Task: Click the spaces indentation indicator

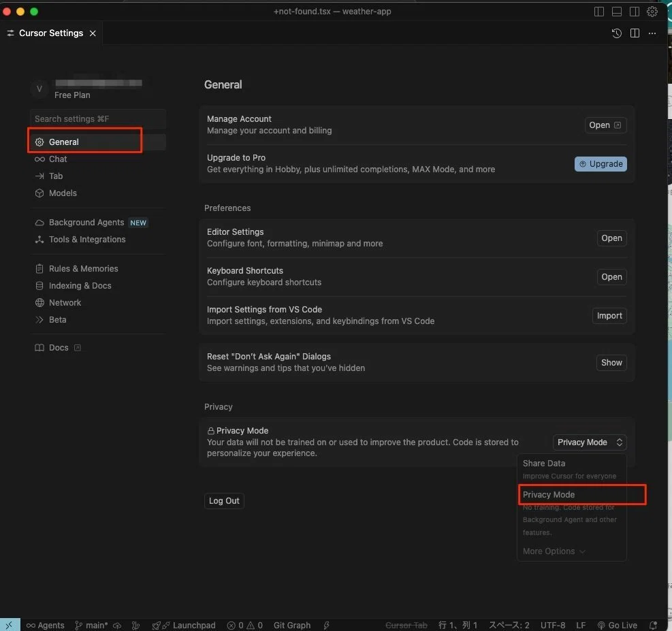Action: (509, 625)
